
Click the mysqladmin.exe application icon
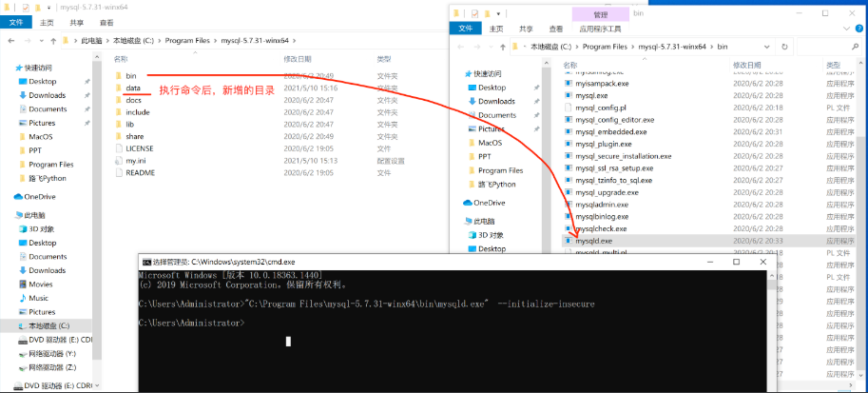(568, 205)
